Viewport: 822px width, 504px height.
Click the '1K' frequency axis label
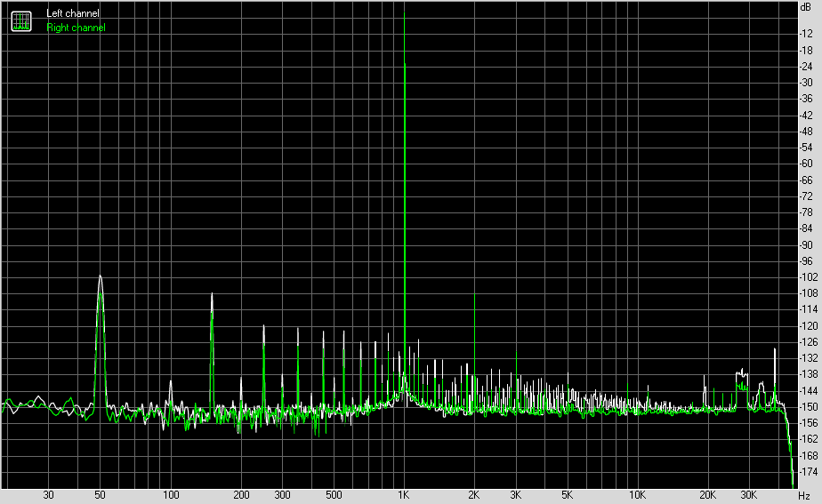tap(403, 494)
